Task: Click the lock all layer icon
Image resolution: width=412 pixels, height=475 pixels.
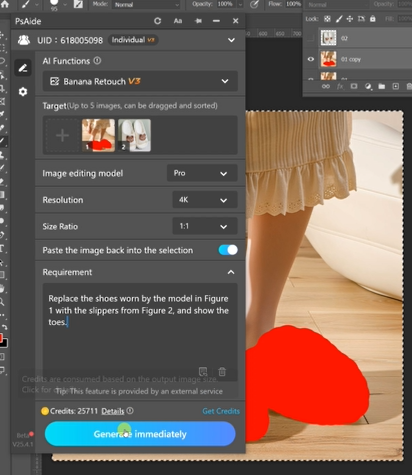Action: tap(373, 19)
